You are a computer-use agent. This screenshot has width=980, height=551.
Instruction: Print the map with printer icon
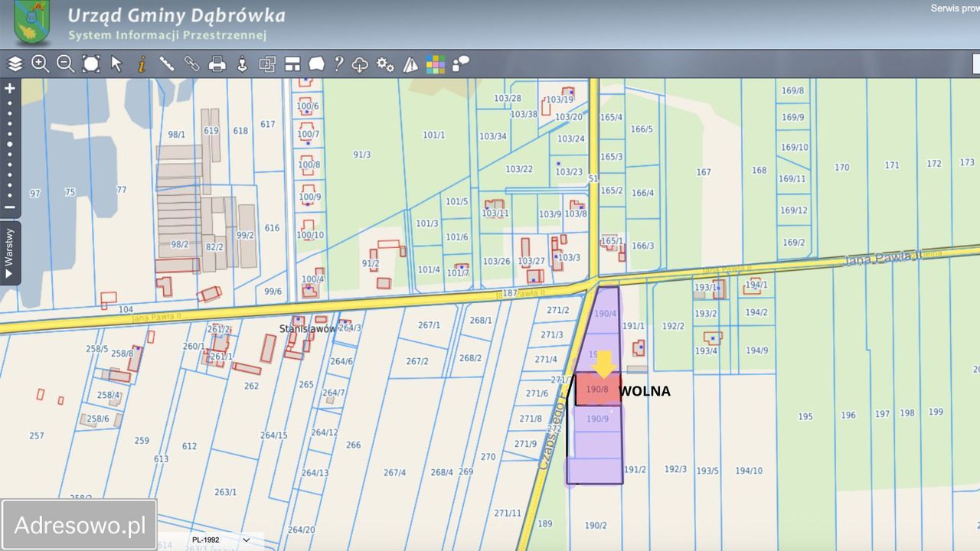[217, 64]
